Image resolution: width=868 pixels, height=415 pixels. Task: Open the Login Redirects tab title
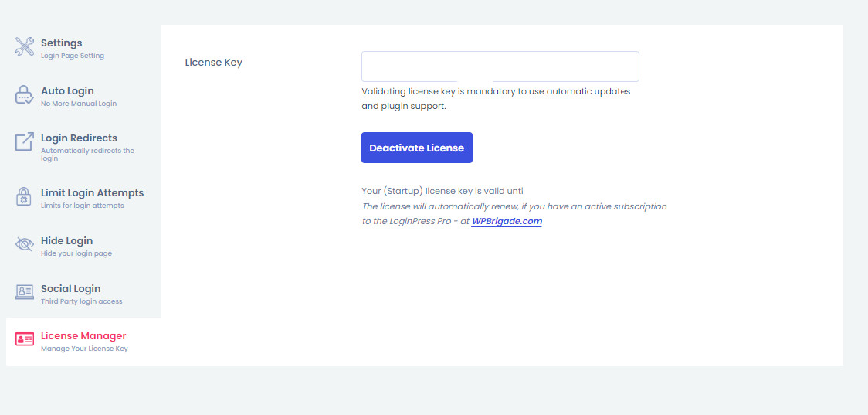(79, 138)
